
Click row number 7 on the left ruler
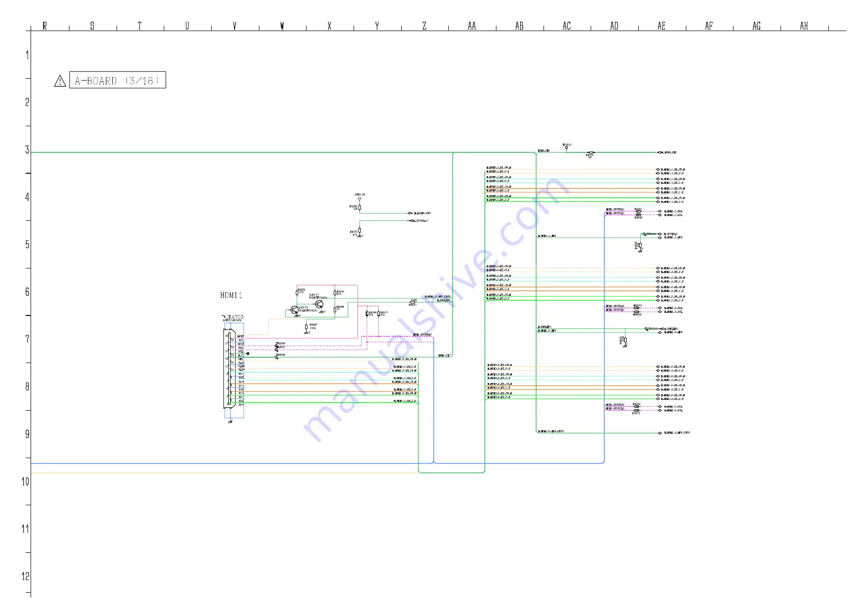coord(27,339)
